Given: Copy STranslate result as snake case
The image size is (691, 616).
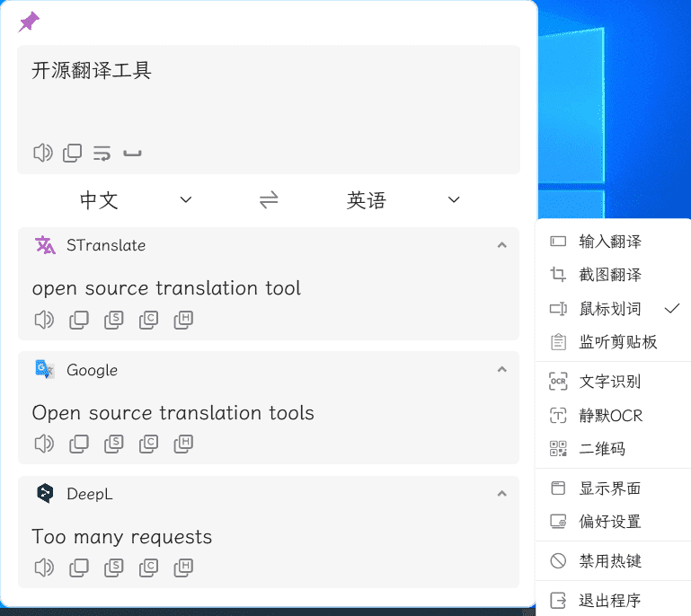Looking at the screenshot, I should click(113, 319).
